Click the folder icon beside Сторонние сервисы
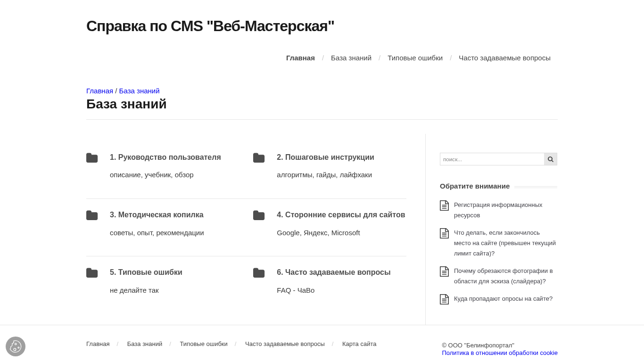 click(x=259, y=215)
